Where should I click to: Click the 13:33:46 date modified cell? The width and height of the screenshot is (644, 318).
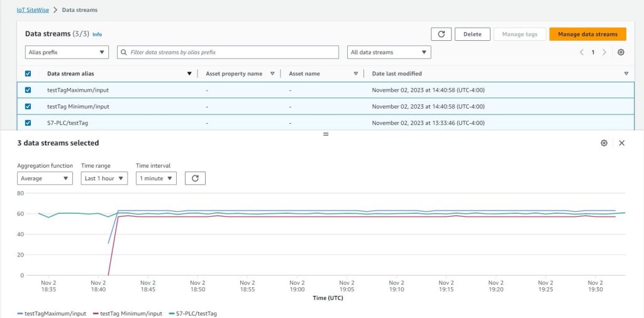tap(428, 123)
